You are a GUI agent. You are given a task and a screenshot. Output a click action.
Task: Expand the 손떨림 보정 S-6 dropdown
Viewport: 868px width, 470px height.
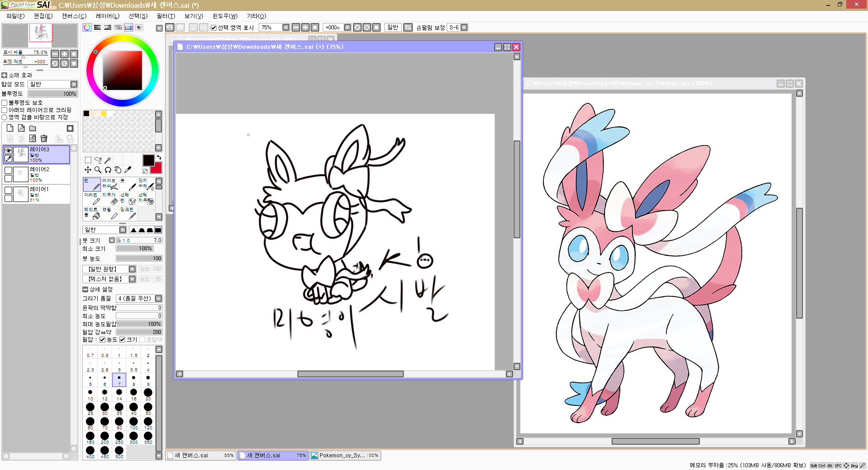464,28
